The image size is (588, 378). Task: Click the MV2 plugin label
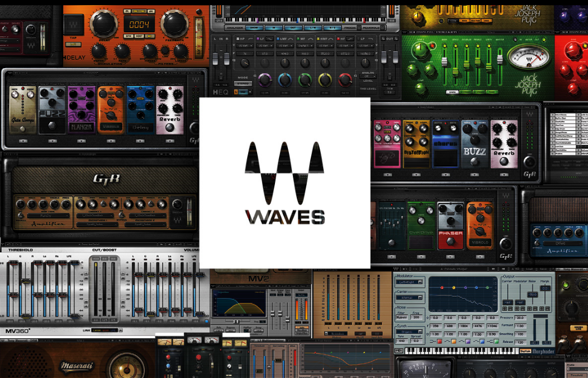[x=259, y=278]
